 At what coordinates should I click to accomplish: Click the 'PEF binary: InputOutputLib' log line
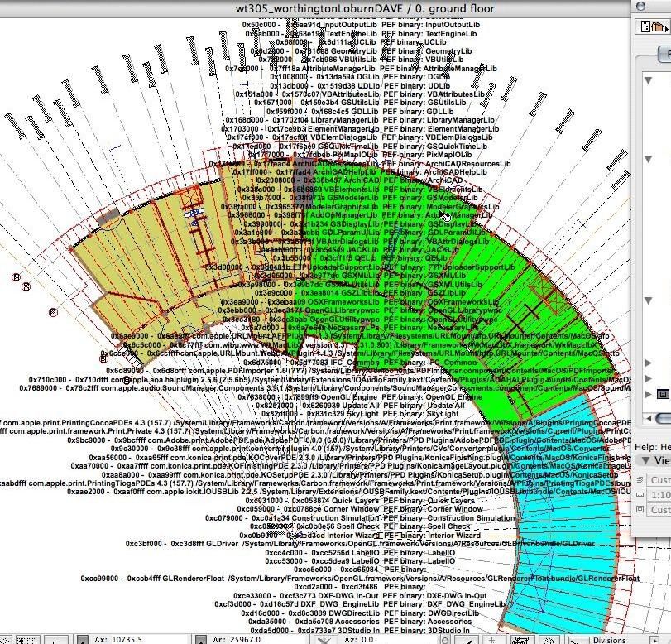click(x=430, y=25)
